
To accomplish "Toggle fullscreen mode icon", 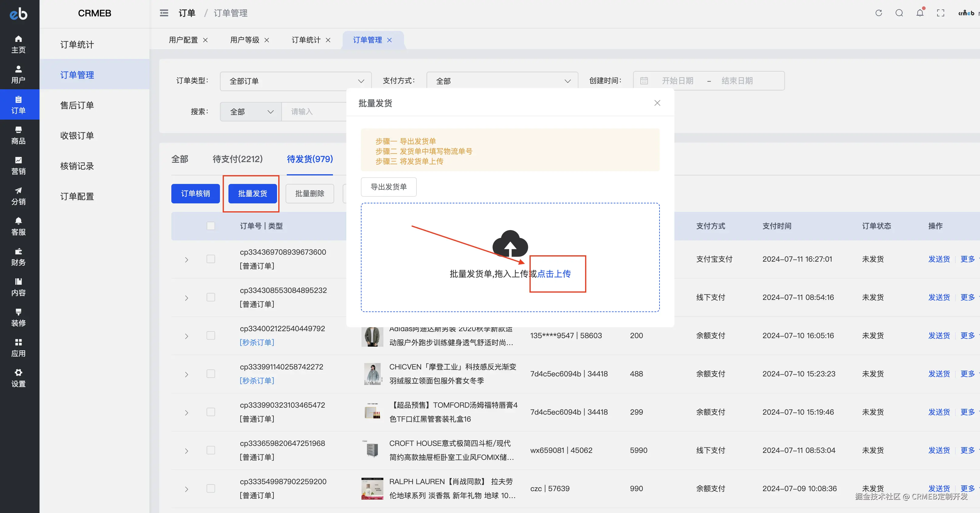I will [941, 13].
